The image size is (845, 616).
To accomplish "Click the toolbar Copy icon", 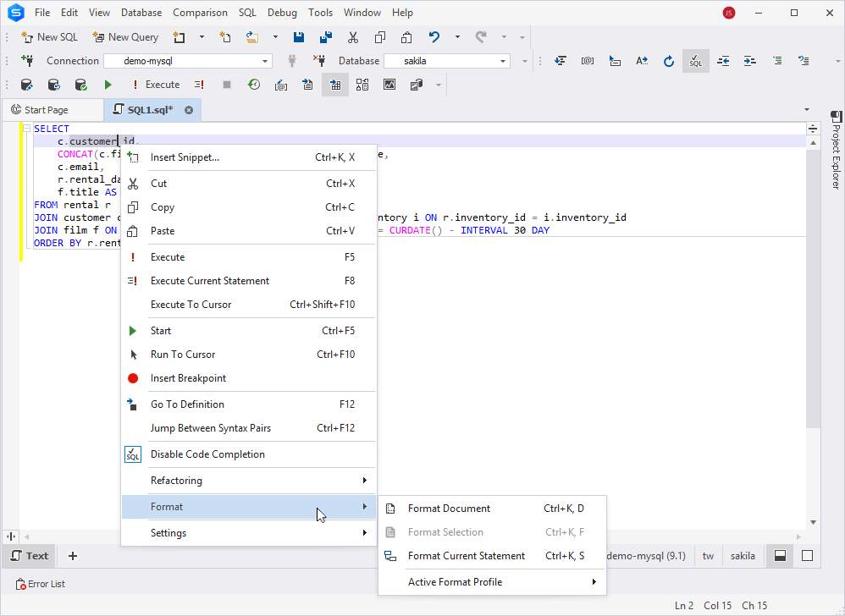I will pyautogui.click(x=380, y=37).
